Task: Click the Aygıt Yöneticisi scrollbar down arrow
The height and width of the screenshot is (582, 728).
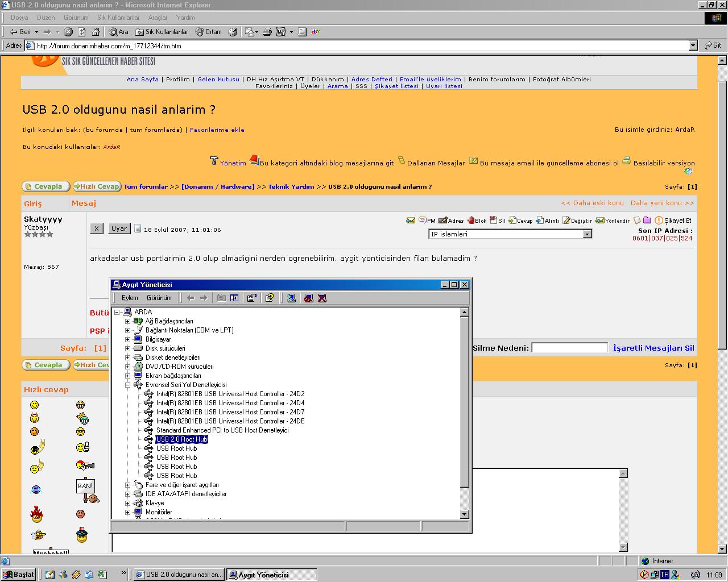Action: click(x=465, y=514)
